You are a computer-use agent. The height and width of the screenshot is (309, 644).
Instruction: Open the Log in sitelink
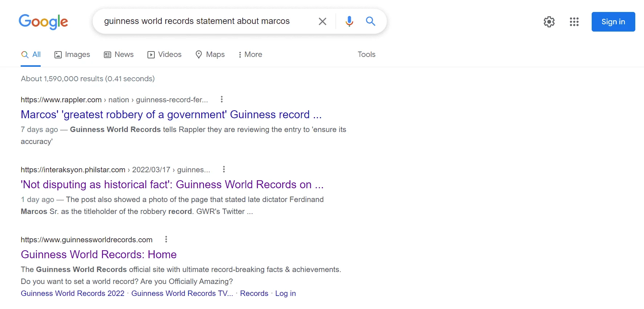[285, 293]
